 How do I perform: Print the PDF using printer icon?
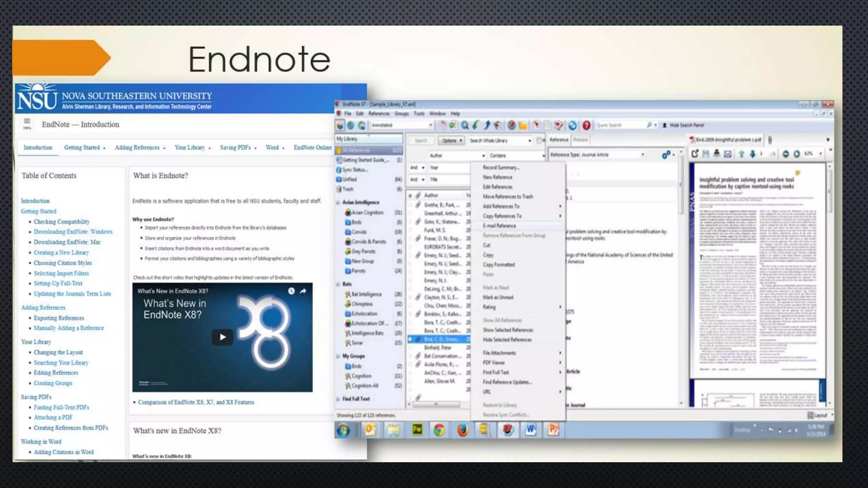(716, 154)
